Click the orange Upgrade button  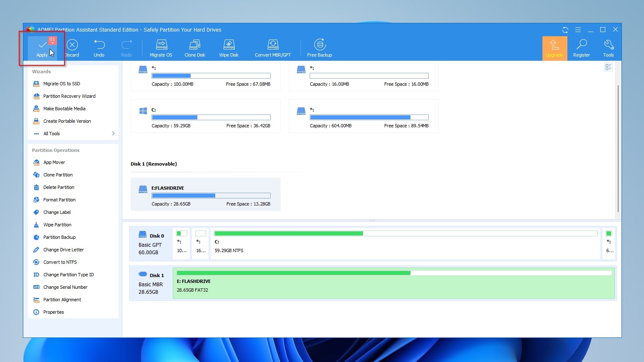554,48
